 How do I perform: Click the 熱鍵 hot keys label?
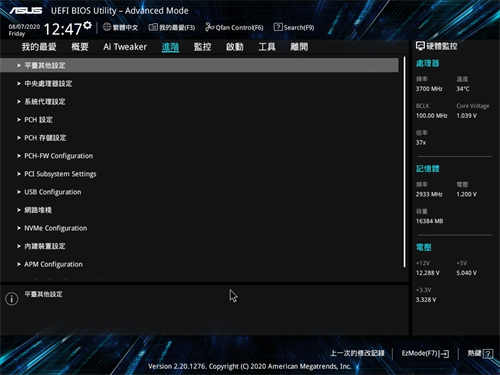[474, 353]
